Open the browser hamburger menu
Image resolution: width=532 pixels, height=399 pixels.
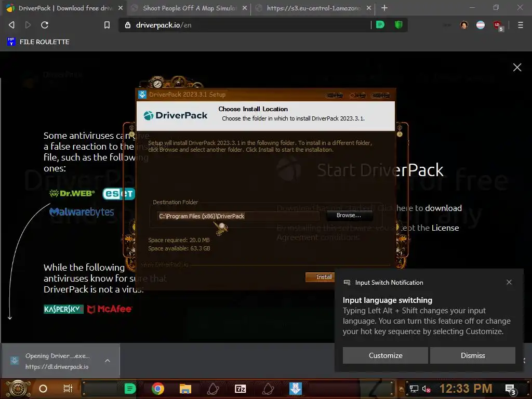click(x=520, y=25)
